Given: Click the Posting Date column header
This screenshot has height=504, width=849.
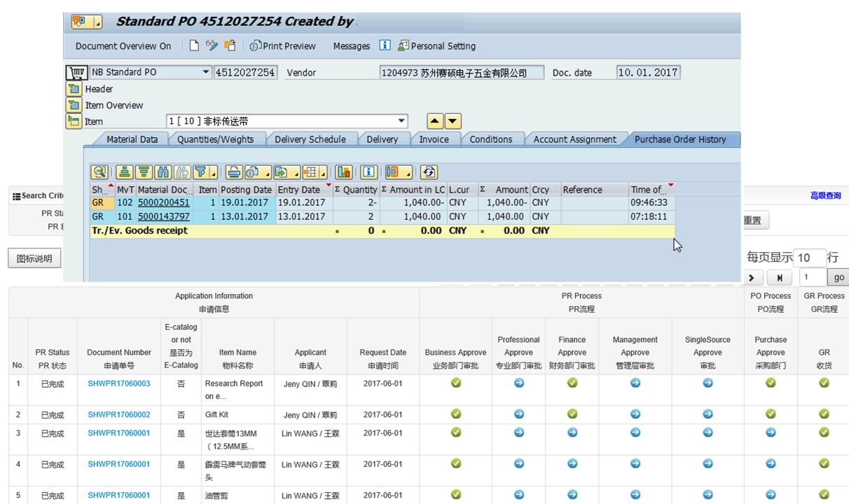Looking at the screenshot, I should click(x=247, y=190).
